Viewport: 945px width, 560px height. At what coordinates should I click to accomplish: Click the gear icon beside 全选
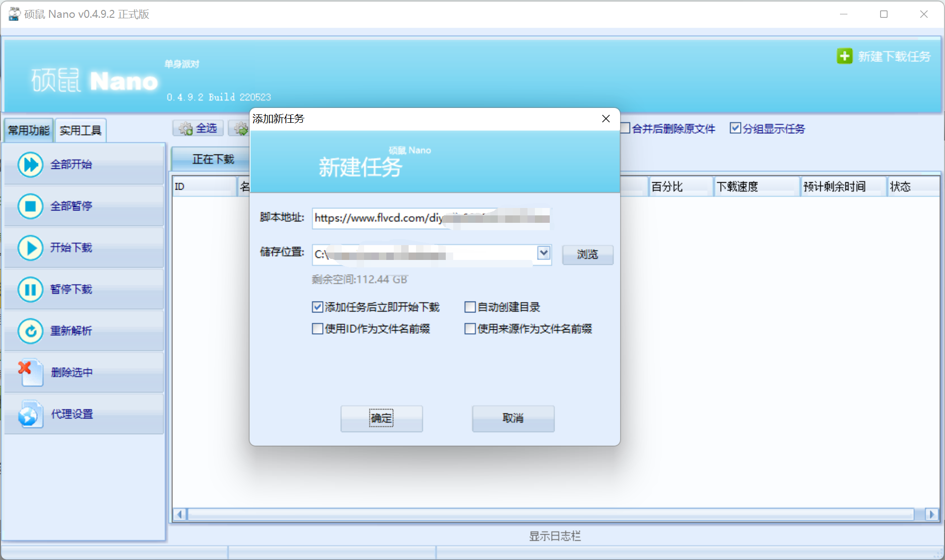pyautogui.click(x=186, y=129)
